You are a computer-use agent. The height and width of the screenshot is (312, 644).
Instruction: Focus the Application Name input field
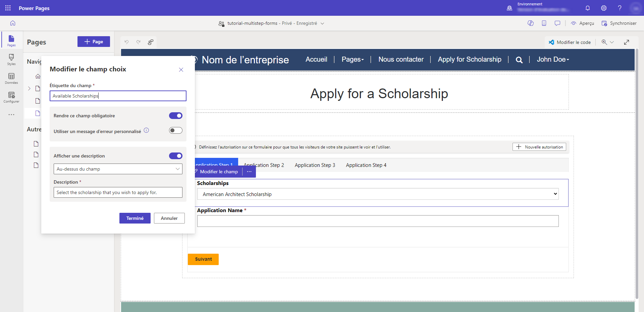pos(378,221)
